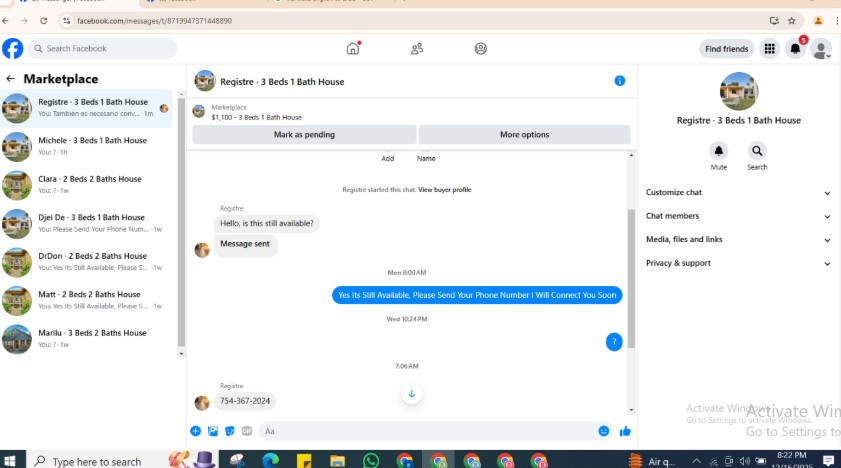
Task: Send a thumbs up like
Action: (x=625, y=431)
